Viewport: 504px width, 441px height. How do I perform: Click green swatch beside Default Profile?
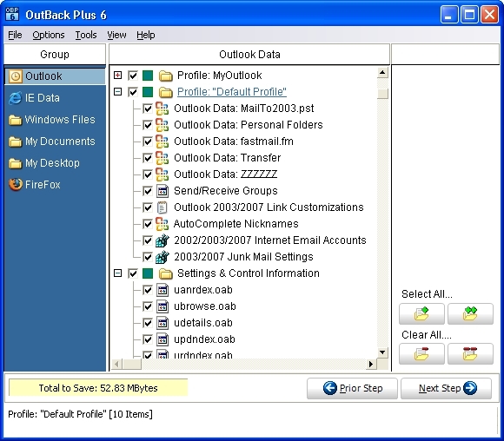tap(148, 92)
